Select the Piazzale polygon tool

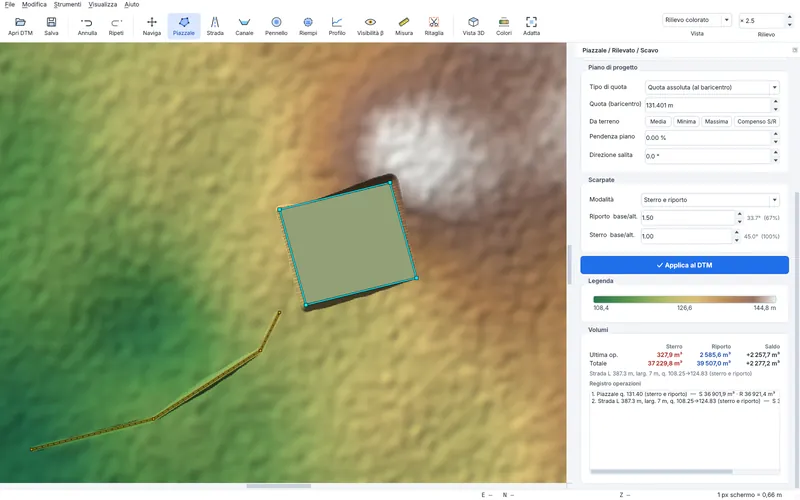pos(184,26)
